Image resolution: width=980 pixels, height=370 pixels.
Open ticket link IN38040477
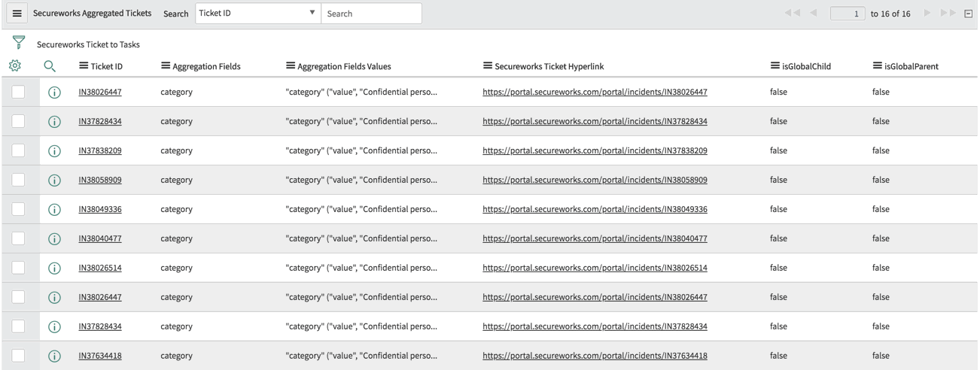[x=100, y=238]
